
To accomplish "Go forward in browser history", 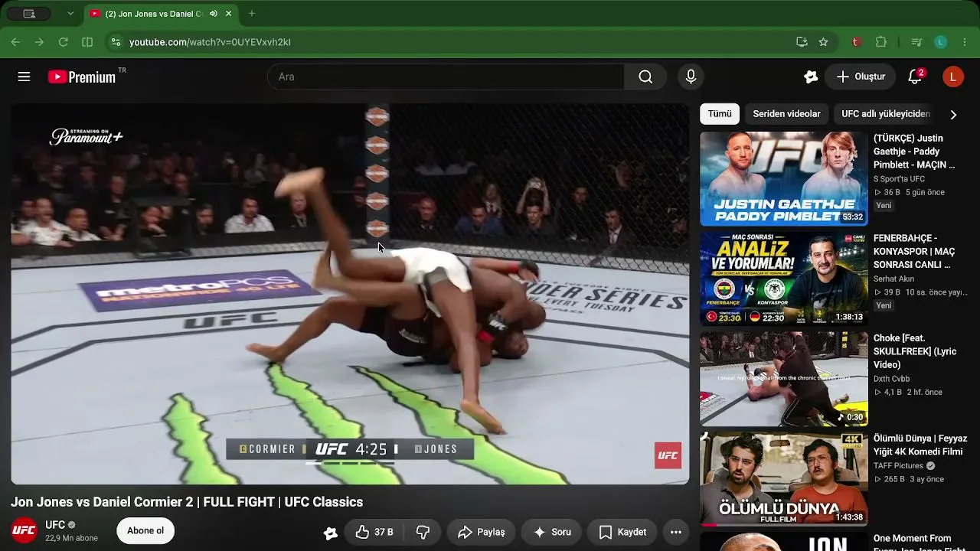I will (39, 42).
